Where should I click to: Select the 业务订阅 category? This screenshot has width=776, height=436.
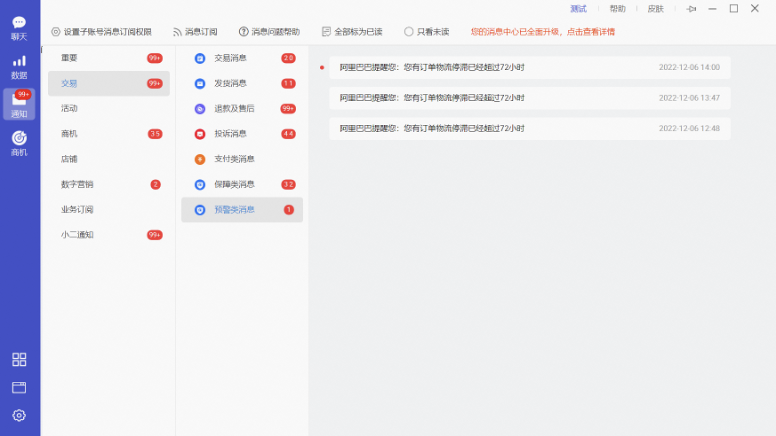click(x=109, y=209)
